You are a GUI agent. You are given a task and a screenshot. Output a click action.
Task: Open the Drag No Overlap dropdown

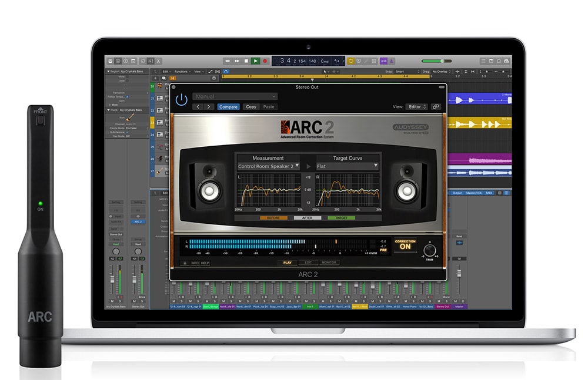tap(442, 72)
